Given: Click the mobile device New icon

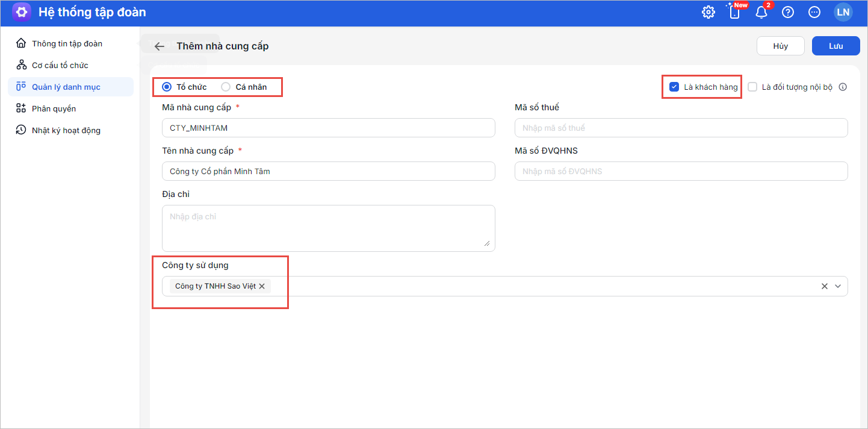Looking at the screenshot, I should tap(734, 12).
